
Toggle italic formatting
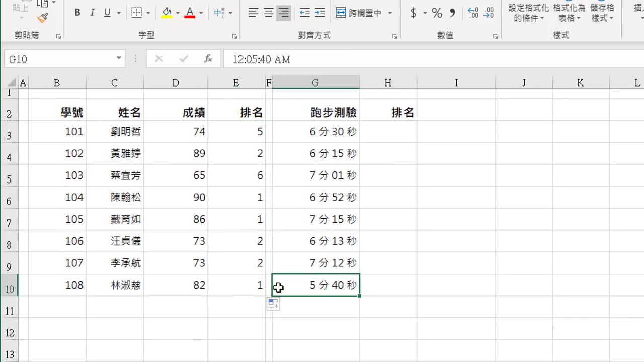tap(92, 13)
